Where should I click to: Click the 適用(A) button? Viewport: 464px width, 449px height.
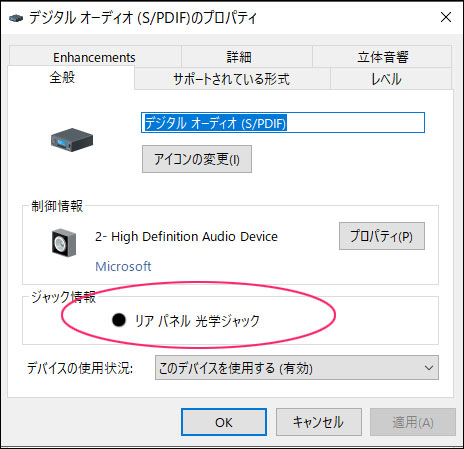[x=413, y=422]
